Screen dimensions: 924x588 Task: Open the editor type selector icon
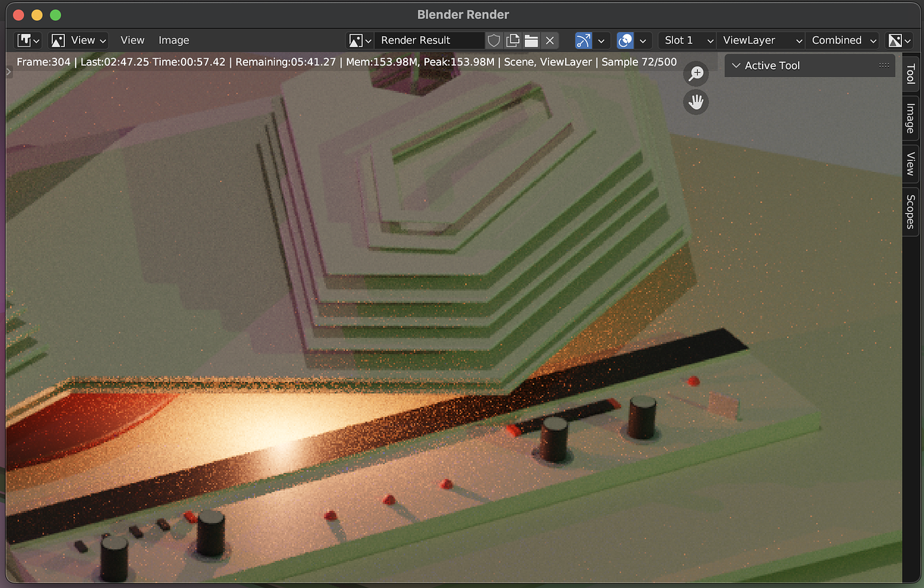click(x=28, y=40)
